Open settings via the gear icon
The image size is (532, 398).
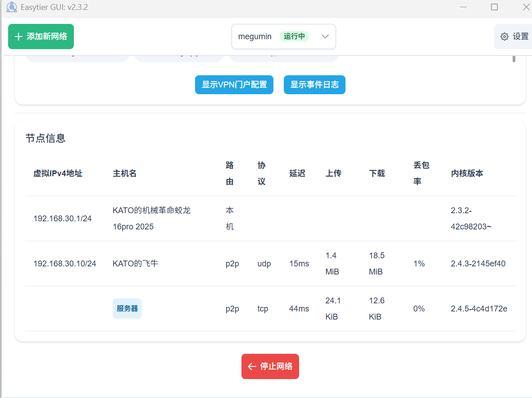[x=505, y=37]
